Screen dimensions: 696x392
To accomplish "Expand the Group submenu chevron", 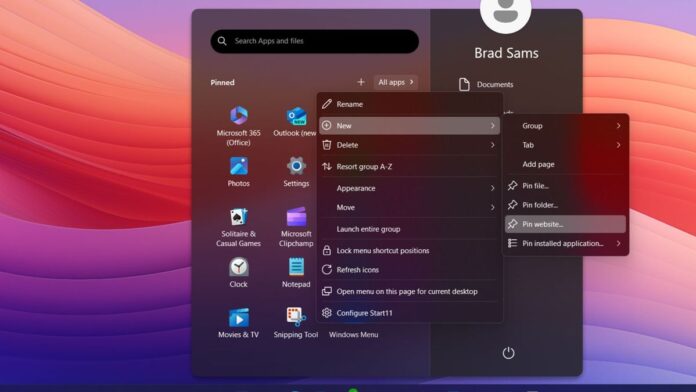I will pyautogui.click(x=618, y=126).
